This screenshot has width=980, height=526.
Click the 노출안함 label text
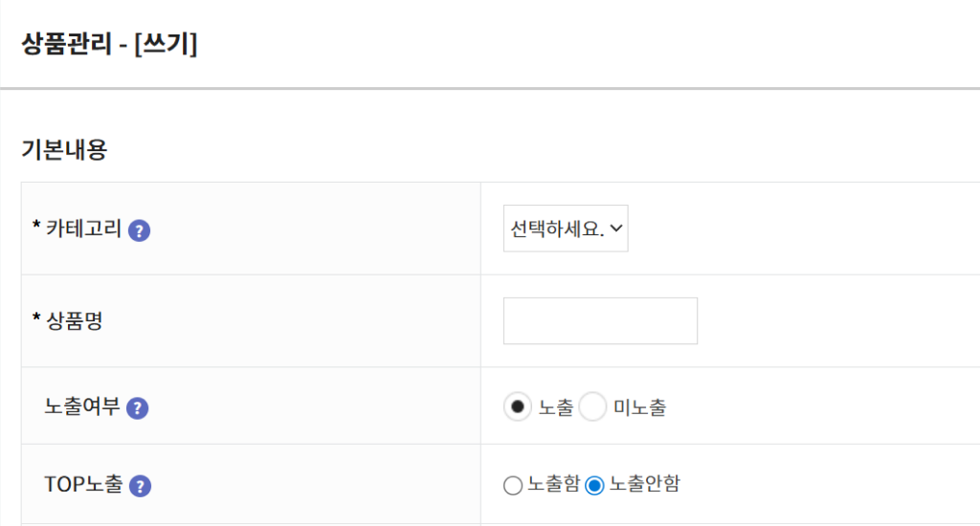click(x=644, y=485)
